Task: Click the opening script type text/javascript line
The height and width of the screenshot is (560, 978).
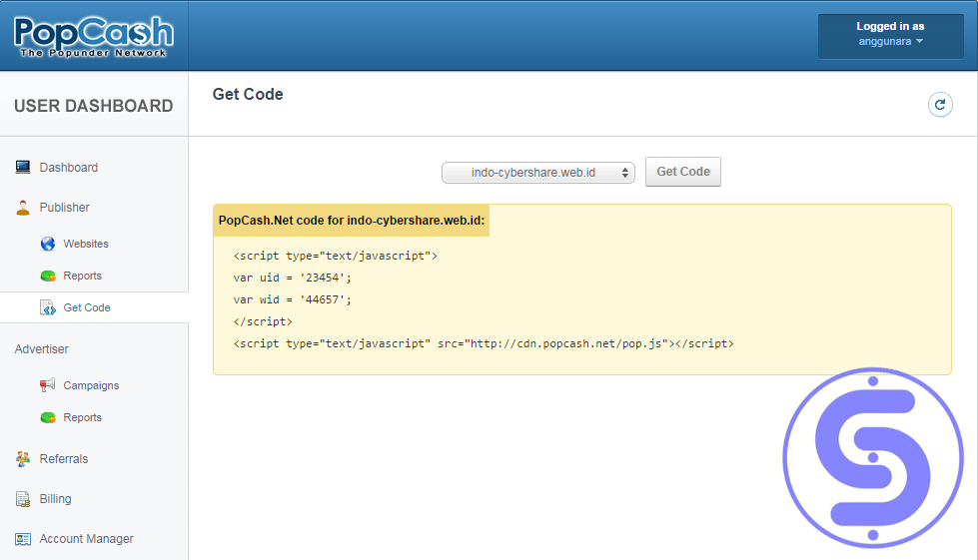Action: [x=336, y=256]
